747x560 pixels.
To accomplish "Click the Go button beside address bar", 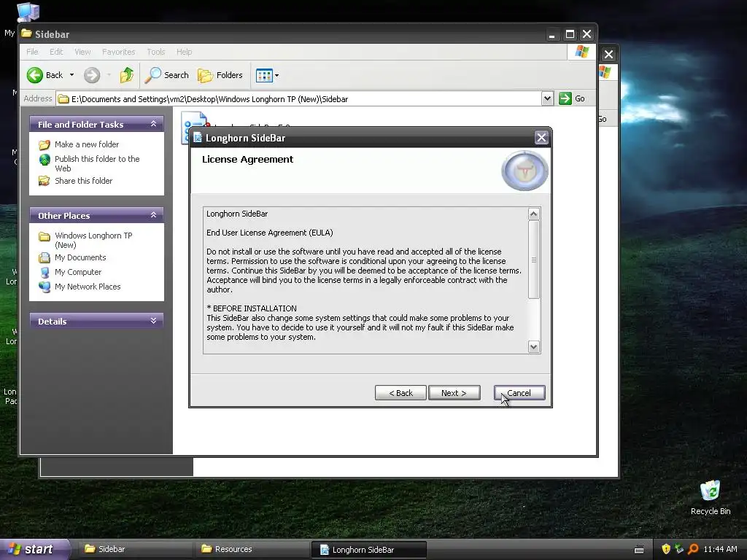I will (x=572, y=98).
